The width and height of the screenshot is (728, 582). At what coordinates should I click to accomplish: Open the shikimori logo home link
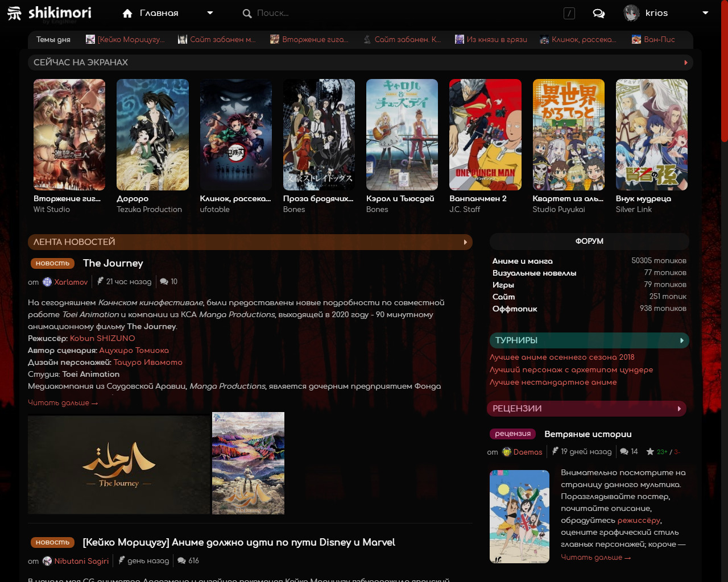[49, 13]
